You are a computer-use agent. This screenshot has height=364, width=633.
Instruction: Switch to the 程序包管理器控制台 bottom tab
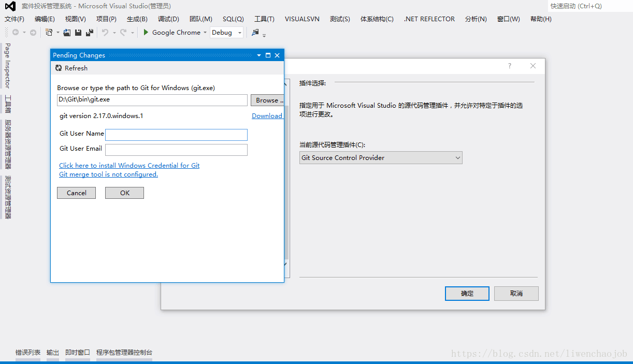click(x=124, y=352)
